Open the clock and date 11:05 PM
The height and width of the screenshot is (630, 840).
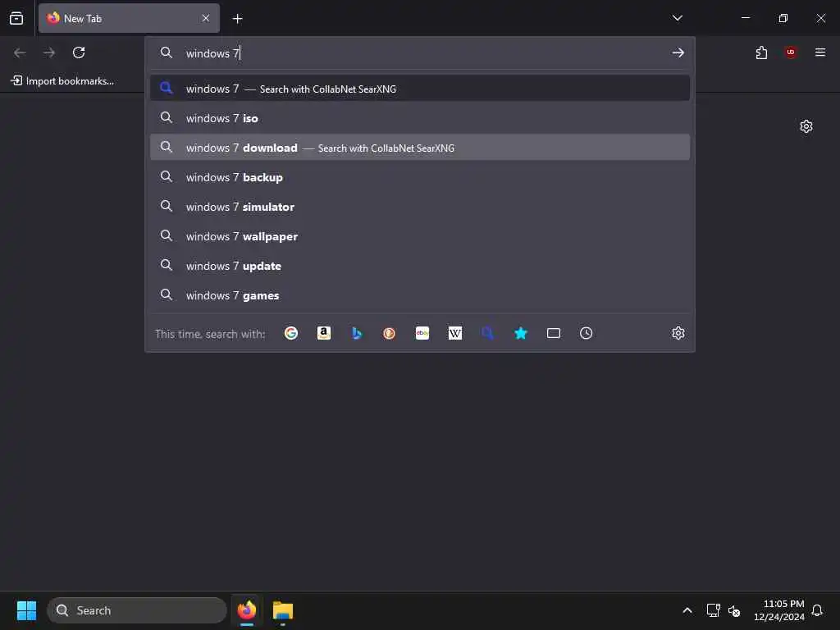point(778,610)
